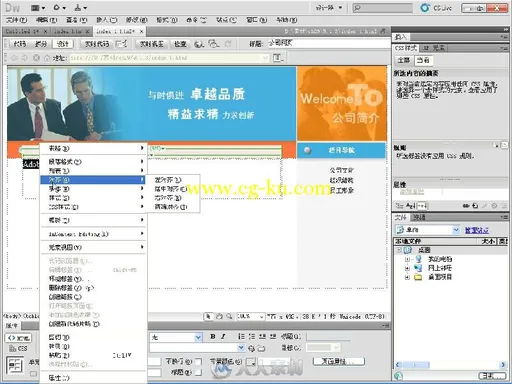
Task: Click the Browse for File folder icon
Action: click(x=261, y=348)
